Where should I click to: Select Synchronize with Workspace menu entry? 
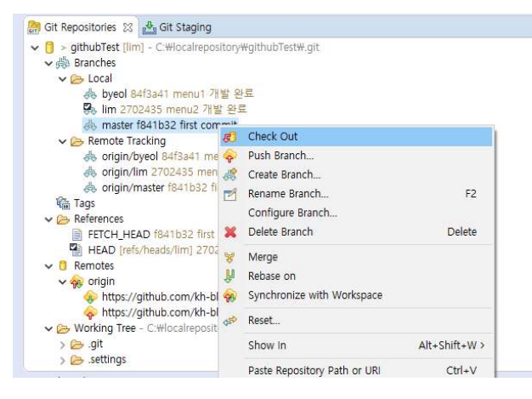pyautogui.click(x=356, y=295)
